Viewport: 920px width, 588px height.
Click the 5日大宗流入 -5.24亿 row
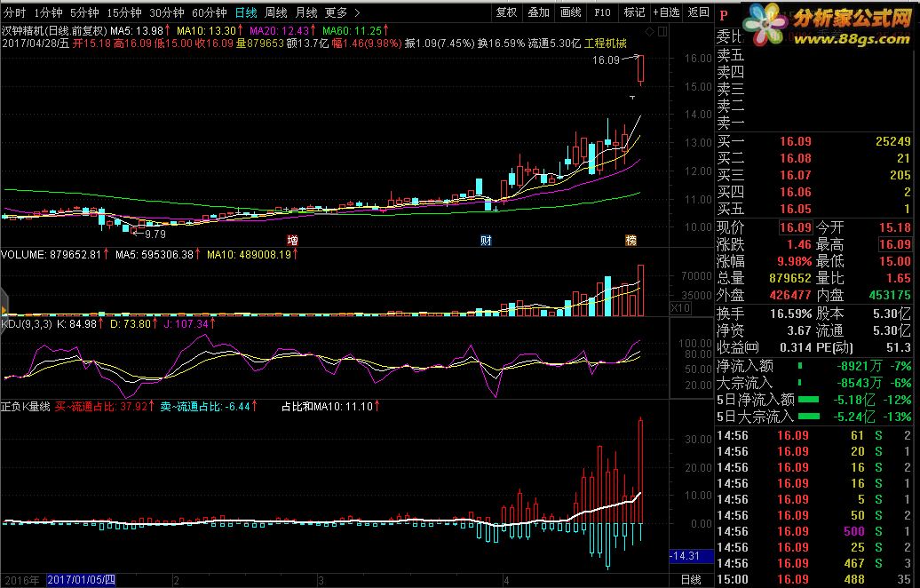click(x=813, y=417)
